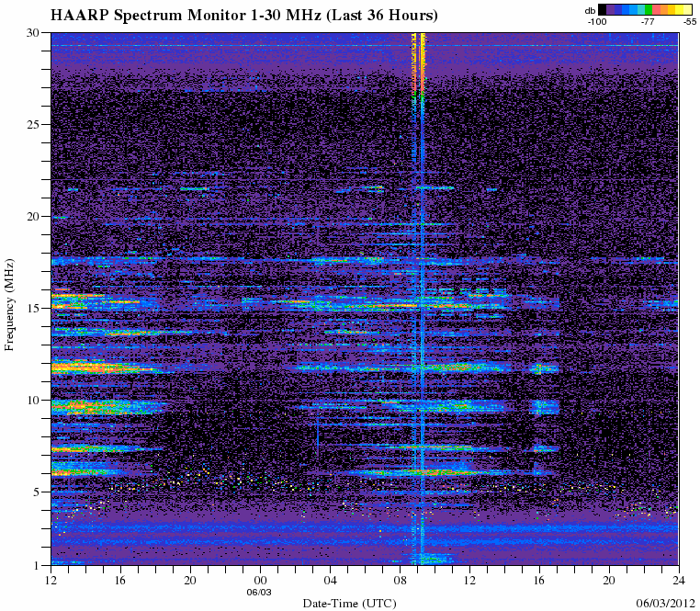Image resolution: width=700 pixels, height=611 pixels.
Task: Click the 25 tick label on frequency axis
Action: (x=34, y=124)
